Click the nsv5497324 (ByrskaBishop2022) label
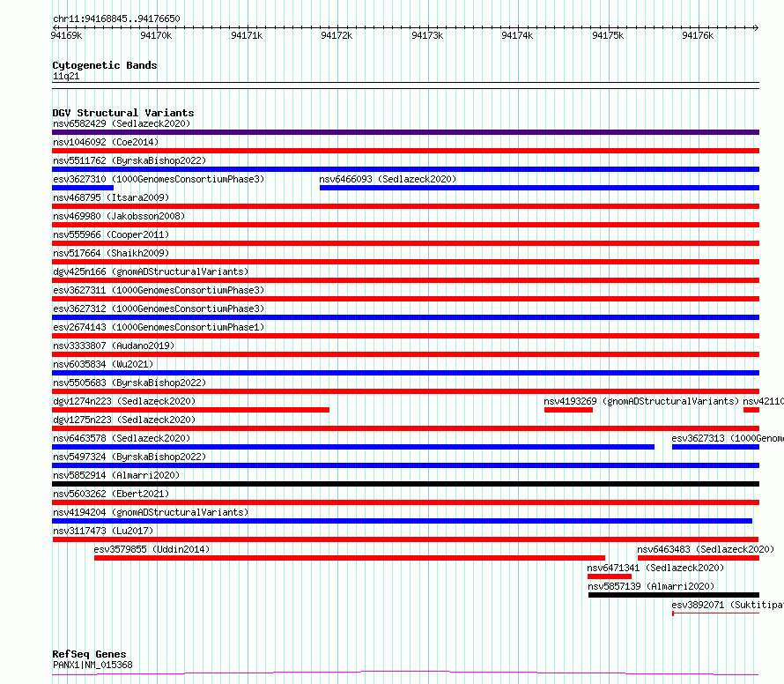784x684 pixels. pyautogui.click(x=129, y=457)
